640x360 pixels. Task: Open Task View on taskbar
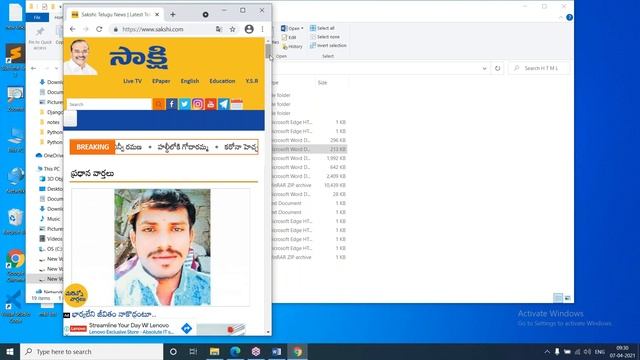click(193, 351)
